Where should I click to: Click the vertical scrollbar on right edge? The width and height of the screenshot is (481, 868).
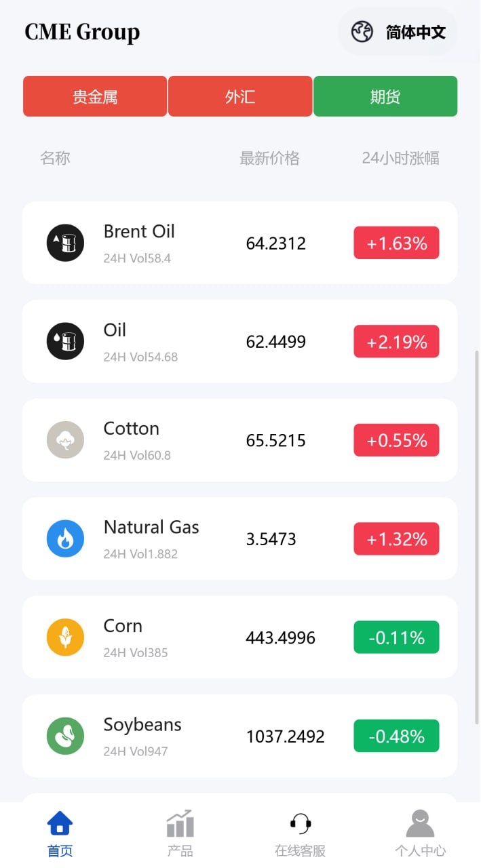477,536
